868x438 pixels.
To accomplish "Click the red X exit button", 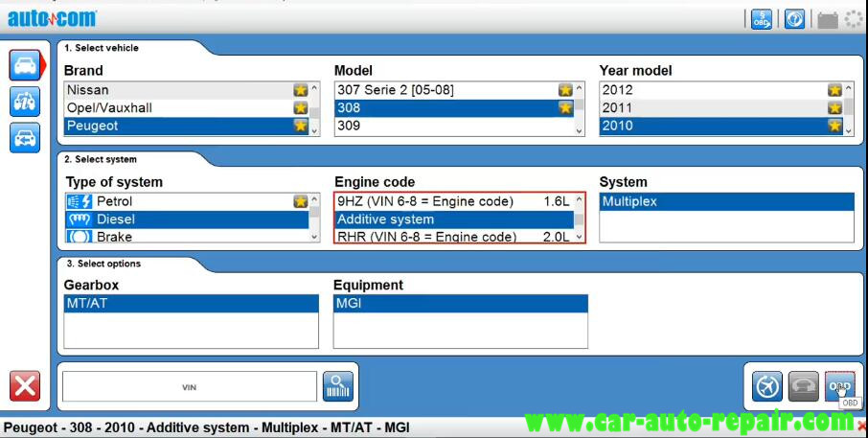I will coord(25,386).
